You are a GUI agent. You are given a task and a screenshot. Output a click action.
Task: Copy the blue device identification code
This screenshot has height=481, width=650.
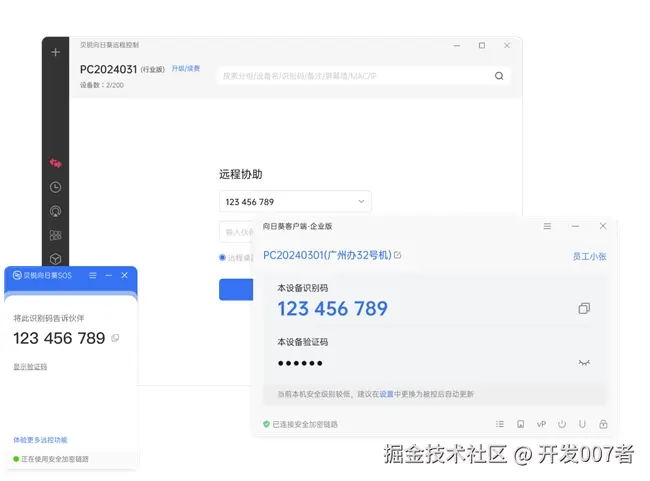pyautogui.click(x=584, y=308)
